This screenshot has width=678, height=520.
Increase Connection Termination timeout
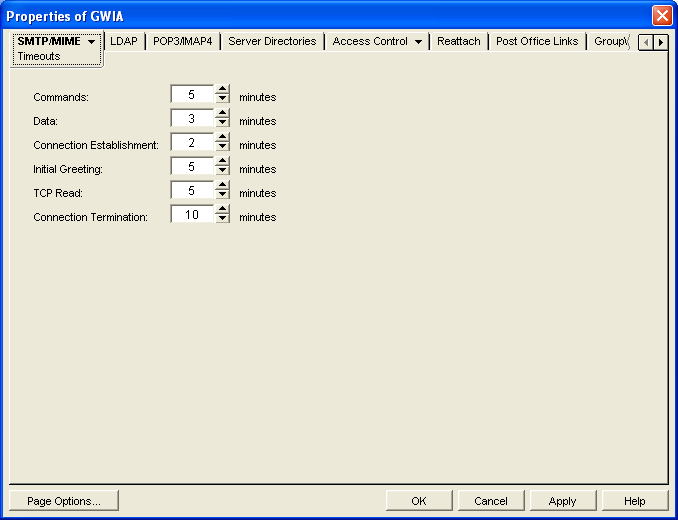pyautogui.click(x=222, y=209)
